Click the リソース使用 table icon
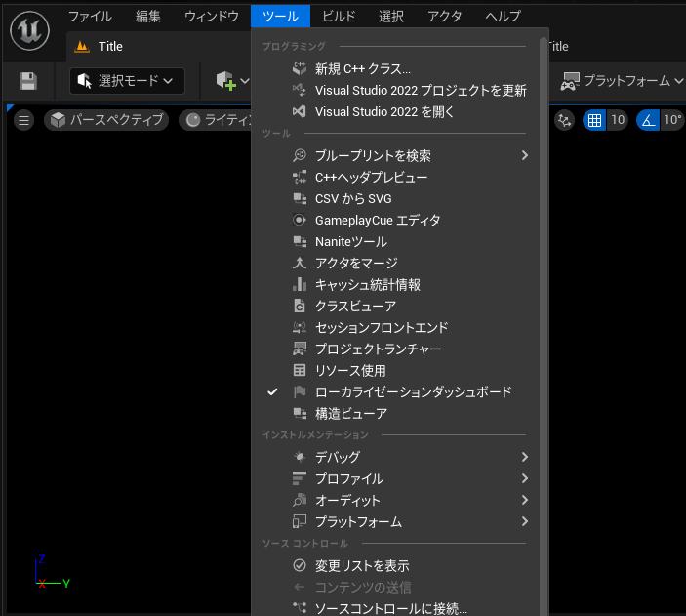The image size is (686, 616). 300,370
